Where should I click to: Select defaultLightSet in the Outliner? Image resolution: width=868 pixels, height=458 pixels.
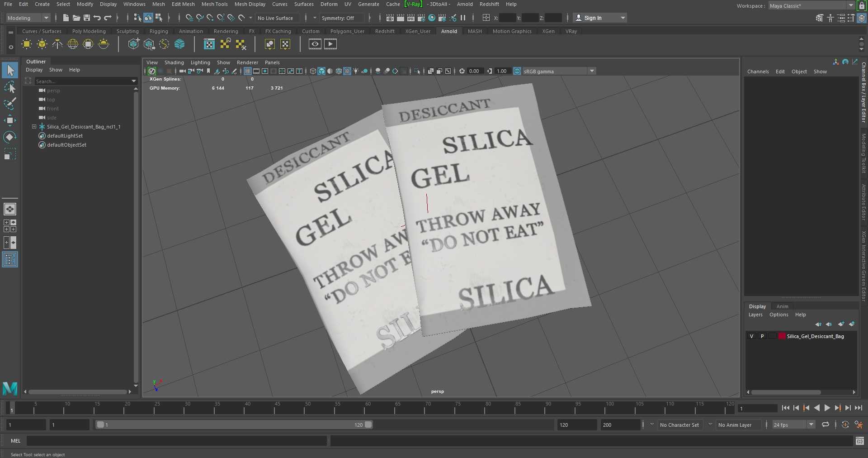click(65, 136)
